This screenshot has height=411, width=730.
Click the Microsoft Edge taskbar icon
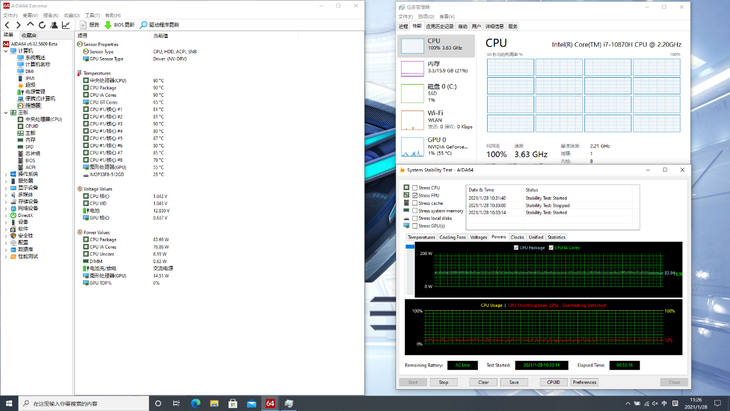pyautogui.click(x=196, y=403)
